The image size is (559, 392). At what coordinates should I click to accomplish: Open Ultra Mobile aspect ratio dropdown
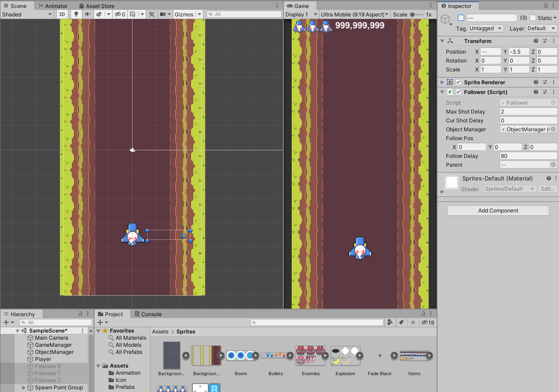pos(355,14)
